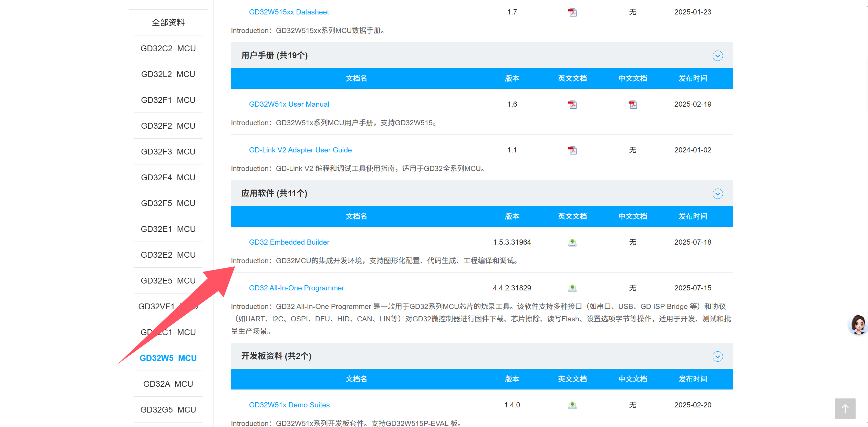Collapse the 开发板资料 section

(717, 356)
